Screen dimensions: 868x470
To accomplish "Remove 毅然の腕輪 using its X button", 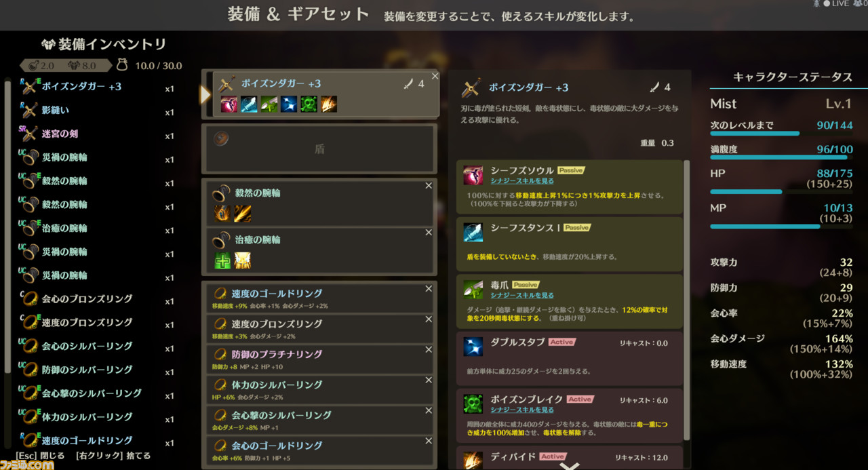I will coord(429,186).
